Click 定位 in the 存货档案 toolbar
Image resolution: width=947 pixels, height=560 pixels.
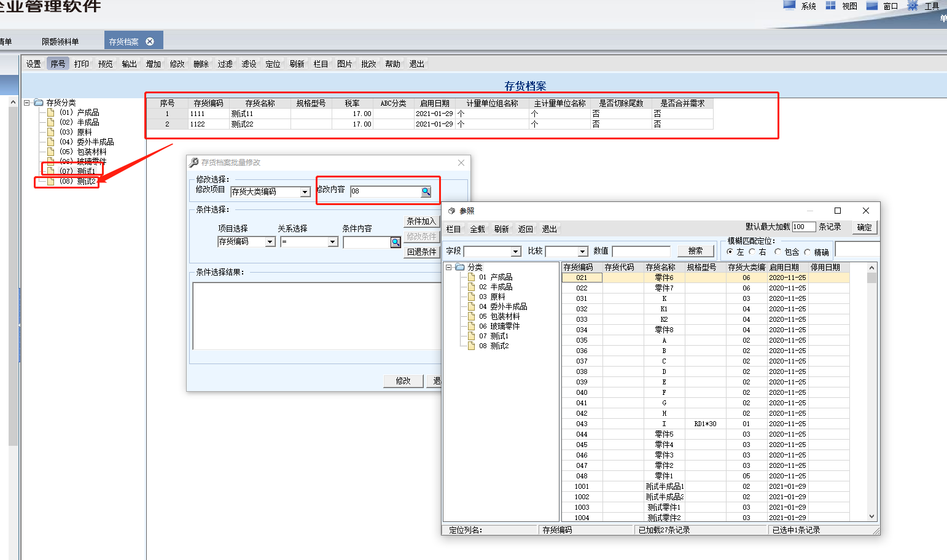(x=273, y=64)
